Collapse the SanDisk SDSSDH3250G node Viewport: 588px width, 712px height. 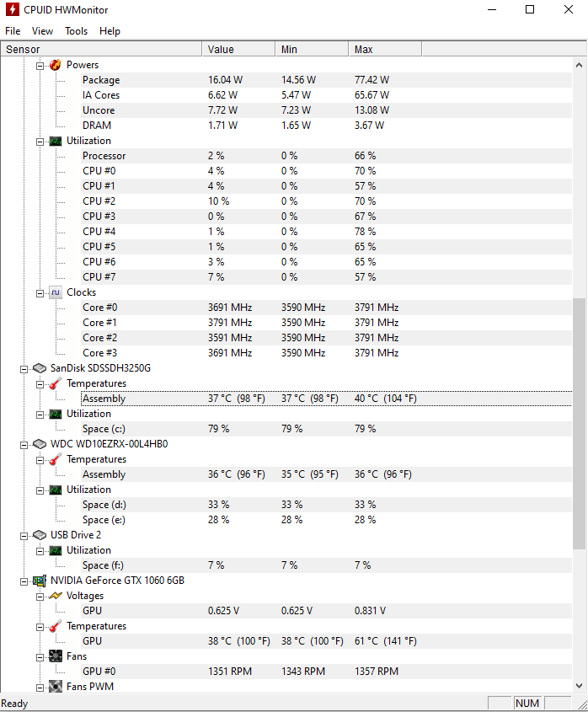pos(24,369)
